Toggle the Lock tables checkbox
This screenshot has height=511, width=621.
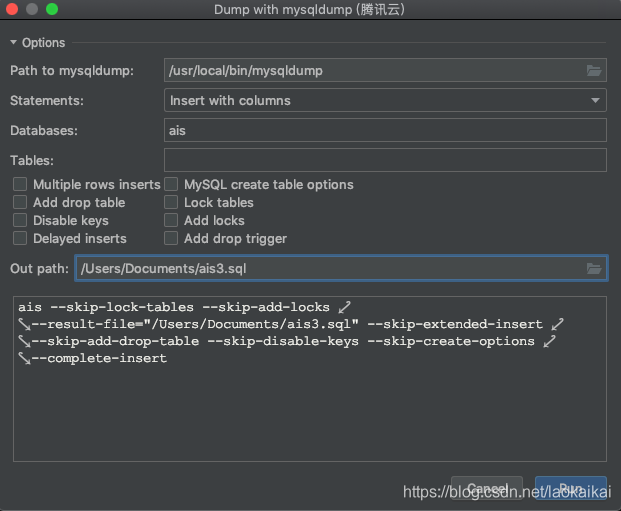(171, 203)
